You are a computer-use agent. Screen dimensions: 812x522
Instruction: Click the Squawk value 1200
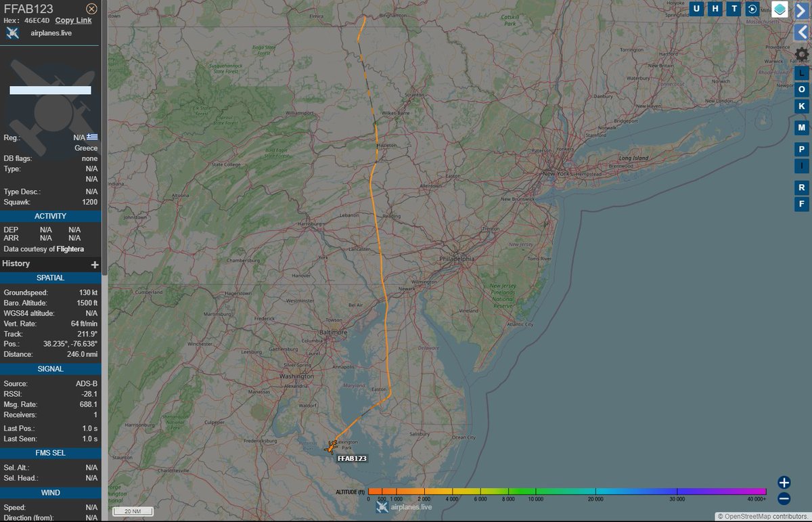(89, 202)
